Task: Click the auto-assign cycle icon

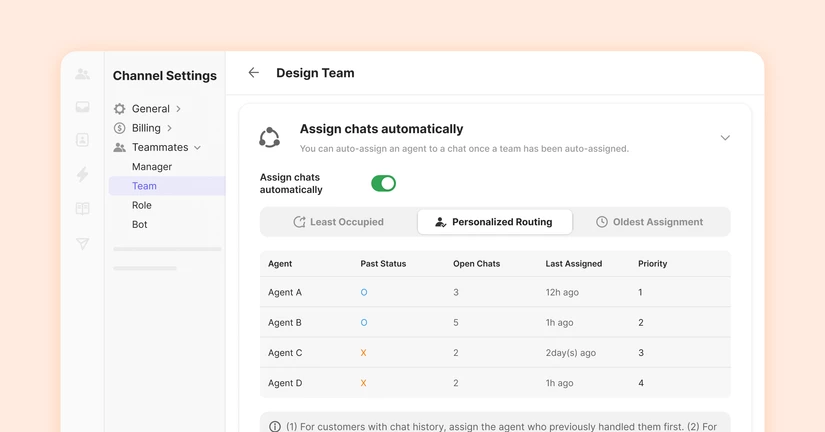Action: tap(269, 137)
